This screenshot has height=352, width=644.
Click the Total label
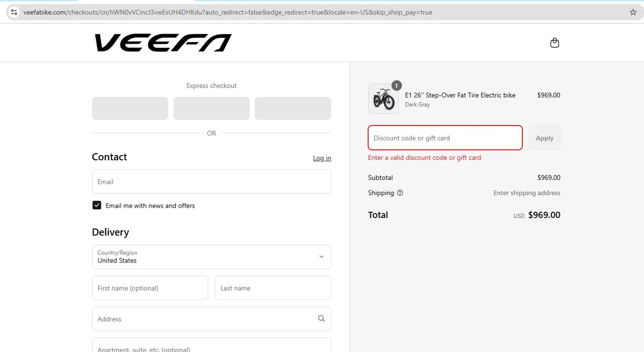point(378,215)
